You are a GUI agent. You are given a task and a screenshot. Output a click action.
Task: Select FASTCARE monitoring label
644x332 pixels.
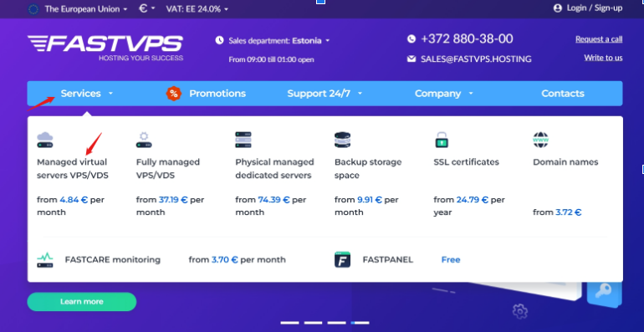(113, 260)
